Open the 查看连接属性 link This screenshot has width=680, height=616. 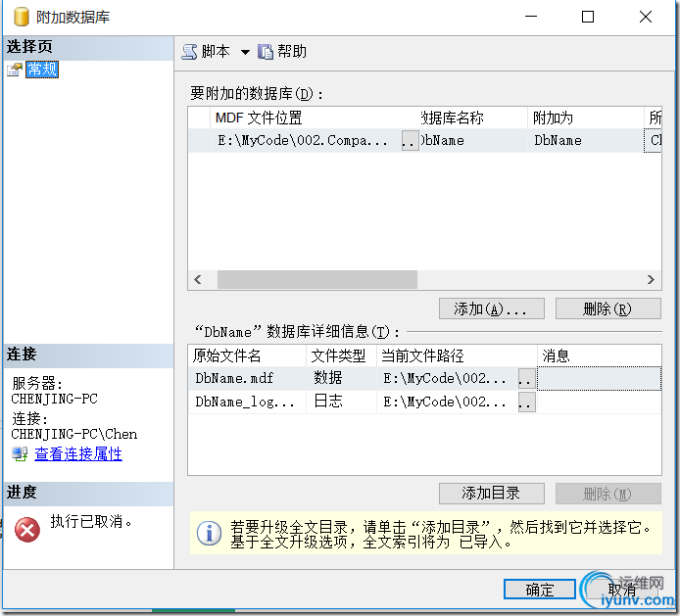pos(78,453)
